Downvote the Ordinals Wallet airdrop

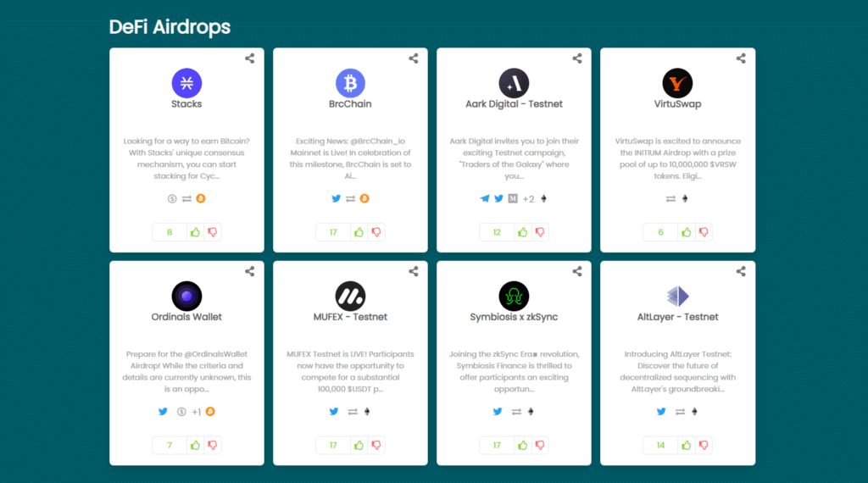(213, 446)
